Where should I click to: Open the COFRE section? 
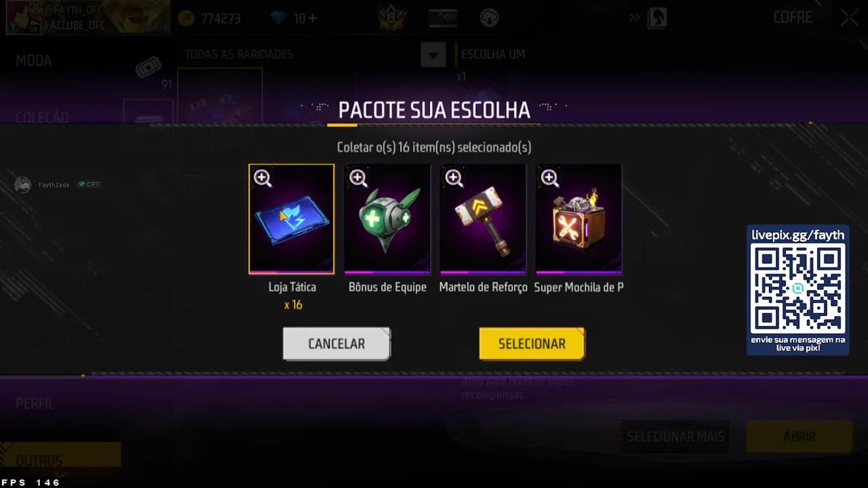792,18
